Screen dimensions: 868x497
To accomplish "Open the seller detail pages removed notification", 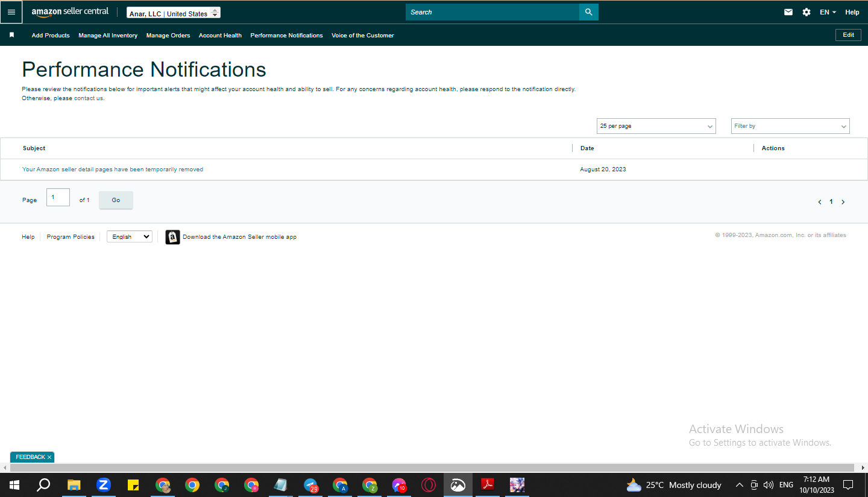I will point(113,169).
